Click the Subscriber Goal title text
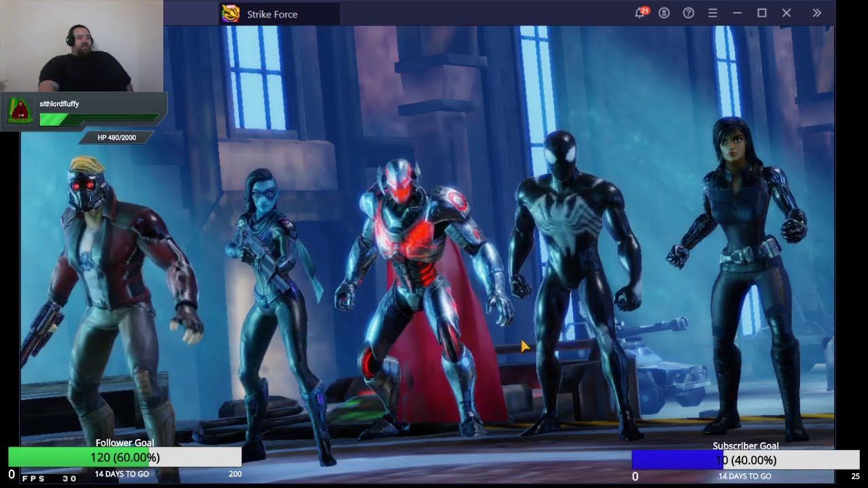The height and width of the screenshot is (488, 868). (745, 446)
